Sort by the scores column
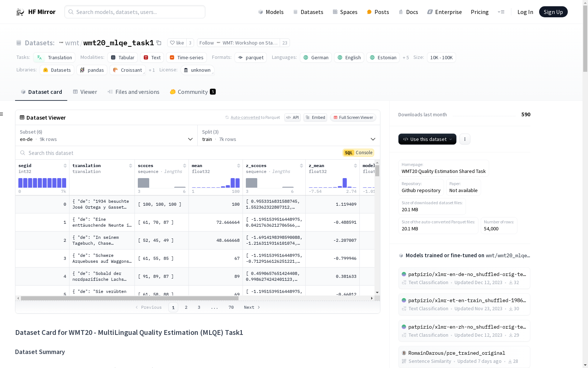 pos(184,166)
